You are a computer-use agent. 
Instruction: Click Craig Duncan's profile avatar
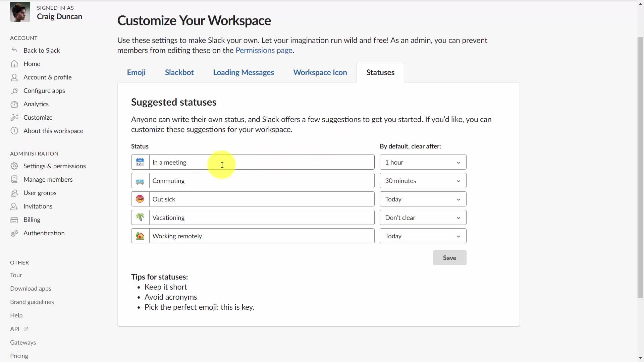tap(20, 12)
